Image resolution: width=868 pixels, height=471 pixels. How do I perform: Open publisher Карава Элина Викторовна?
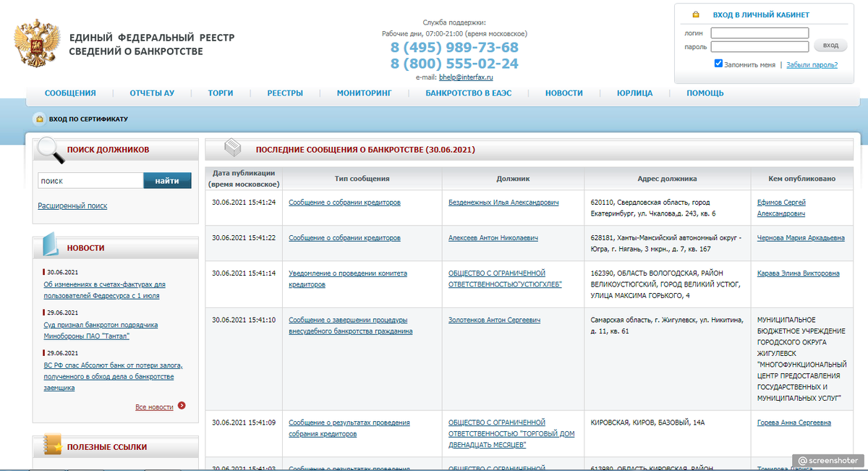798,273
